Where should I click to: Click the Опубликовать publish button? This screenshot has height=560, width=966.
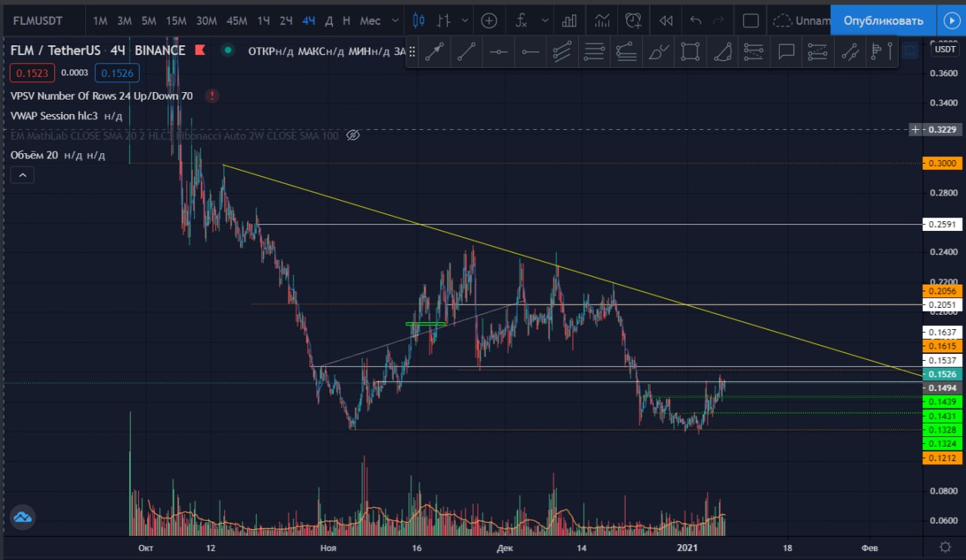click(x=883, y=20)
